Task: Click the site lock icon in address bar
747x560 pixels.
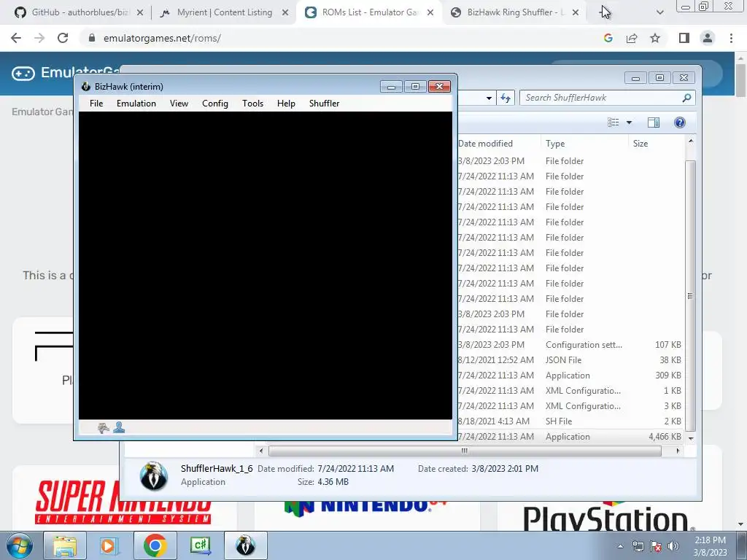Action: 92,38
